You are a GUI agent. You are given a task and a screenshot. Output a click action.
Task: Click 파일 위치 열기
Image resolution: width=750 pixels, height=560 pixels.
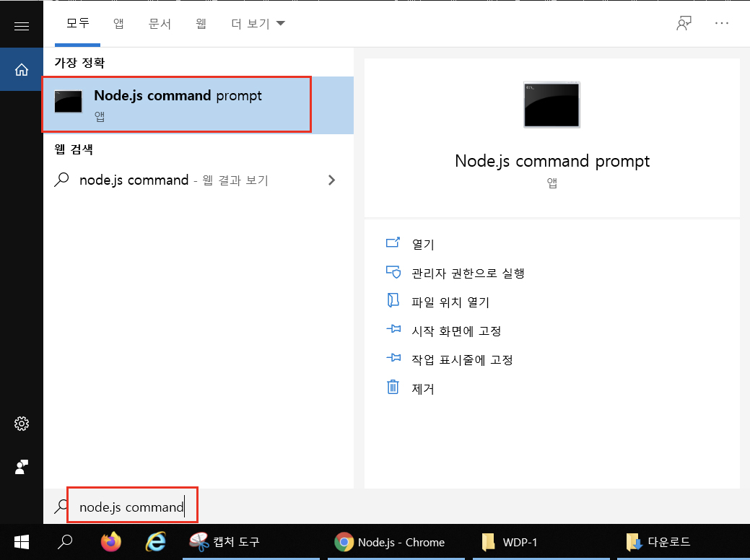(x=450, y=302)
